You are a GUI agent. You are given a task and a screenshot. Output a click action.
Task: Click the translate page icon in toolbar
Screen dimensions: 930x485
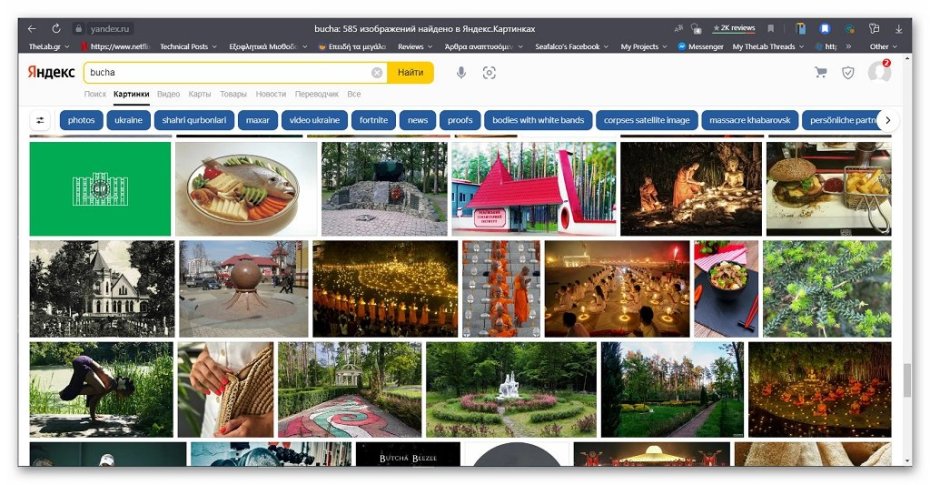click(x=679, y=28)
